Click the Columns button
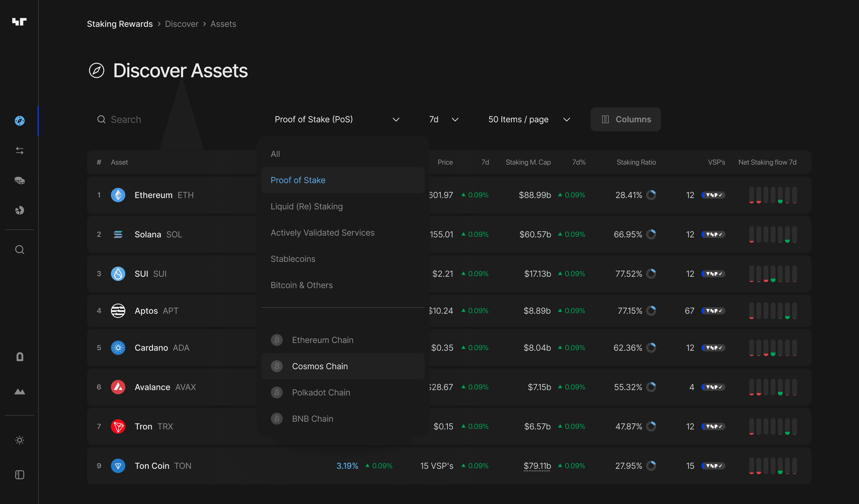 (625, 119)
